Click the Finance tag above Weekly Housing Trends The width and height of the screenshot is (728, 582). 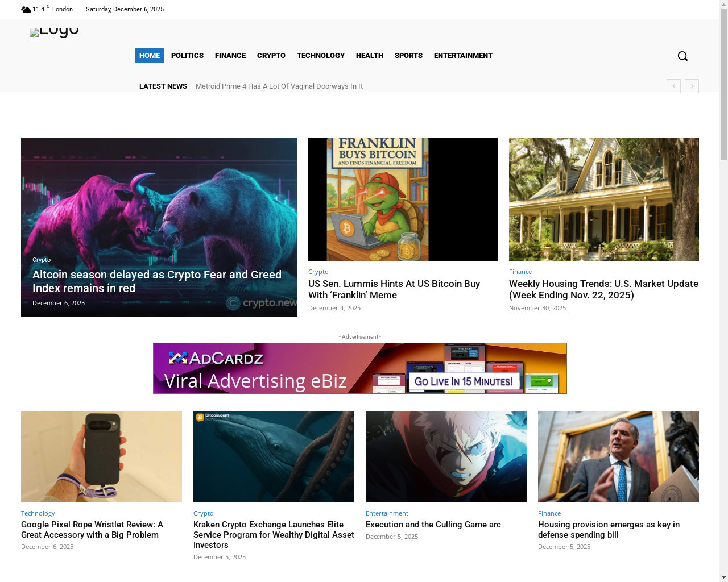point(520,272)
